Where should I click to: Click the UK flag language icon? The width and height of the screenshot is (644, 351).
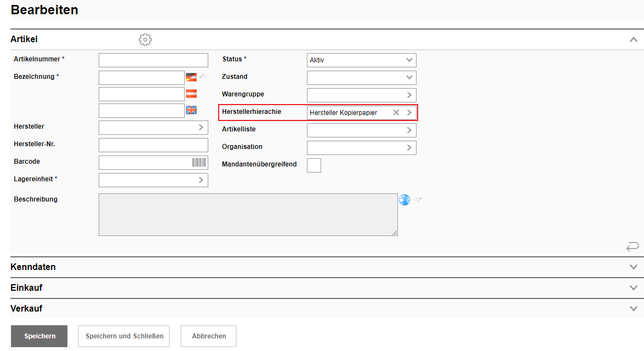[191, 110]
